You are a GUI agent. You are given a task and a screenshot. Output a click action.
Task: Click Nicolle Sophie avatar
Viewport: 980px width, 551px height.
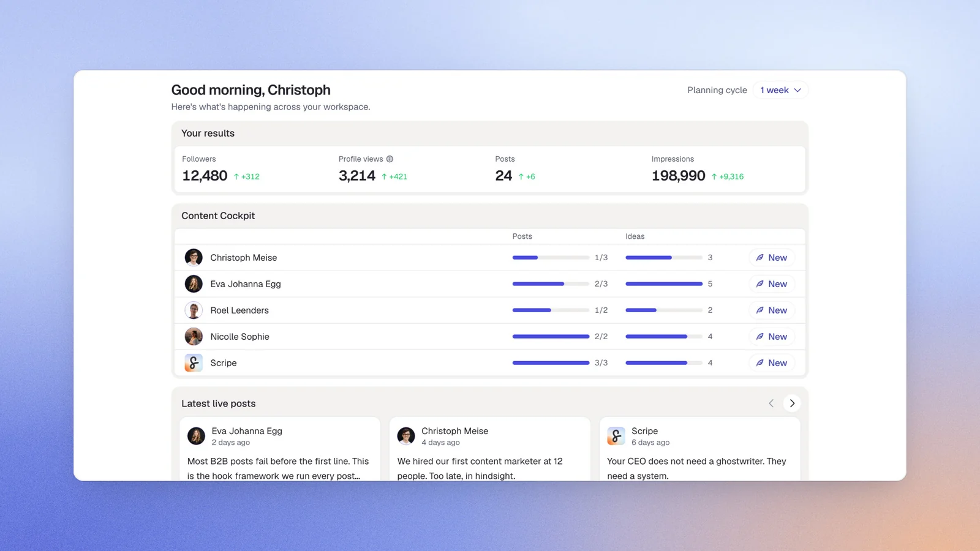click(194, 337)
